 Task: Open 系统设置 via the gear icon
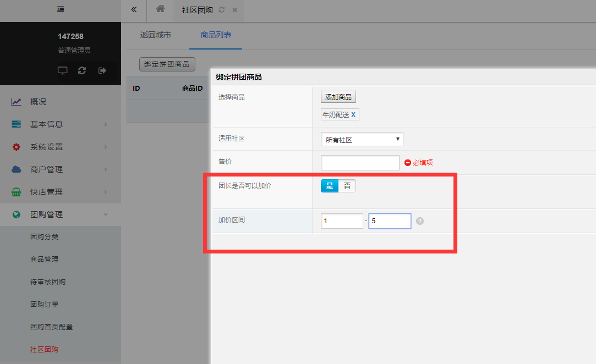17,146
